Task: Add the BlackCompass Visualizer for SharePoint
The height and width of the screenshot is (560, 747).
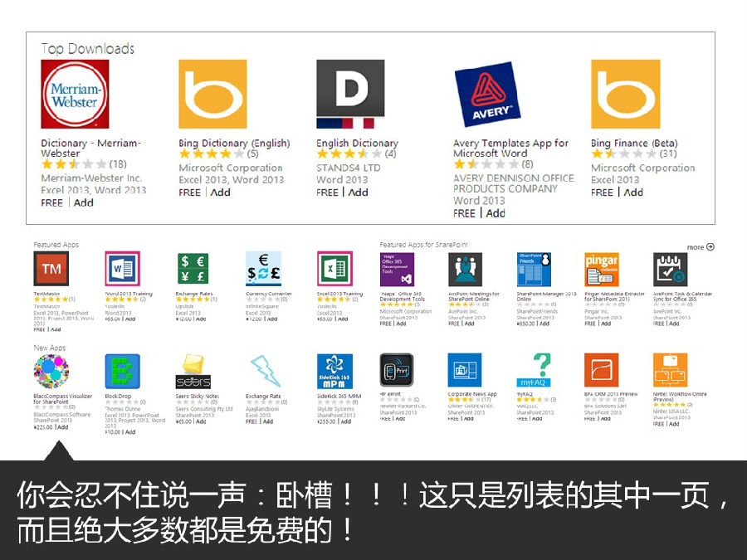Action: 63,427
